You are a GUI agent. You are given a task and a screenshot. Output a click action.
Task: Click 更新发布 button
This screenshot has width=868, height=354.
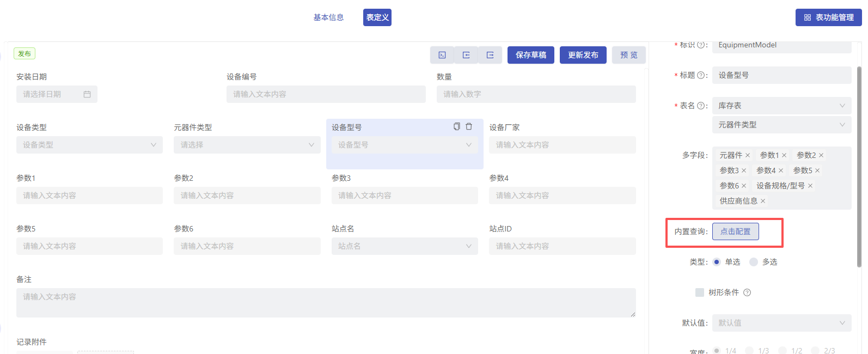(583, 55)
